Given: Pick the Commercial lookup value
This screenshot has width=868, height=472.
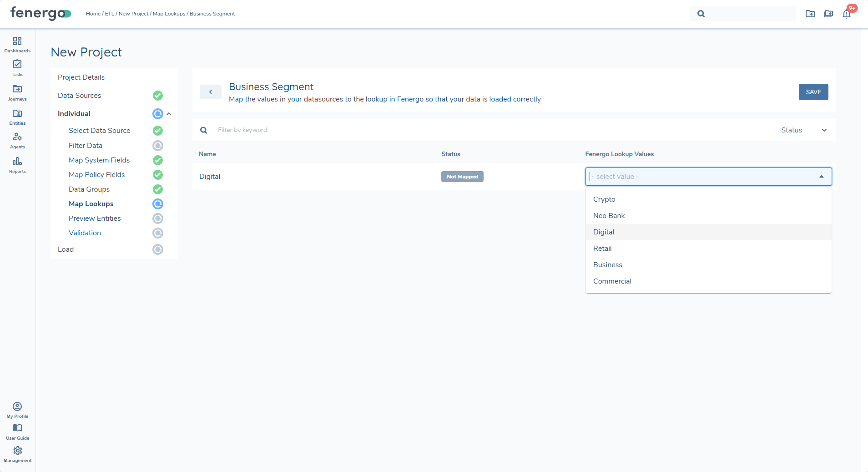Looking at the screenshot, I should point(612,281).
